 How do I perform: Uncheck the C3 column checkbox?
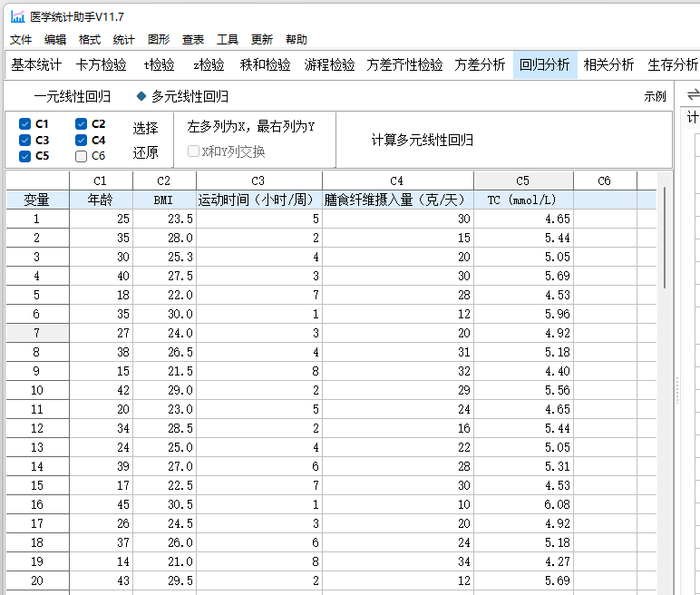25,141
